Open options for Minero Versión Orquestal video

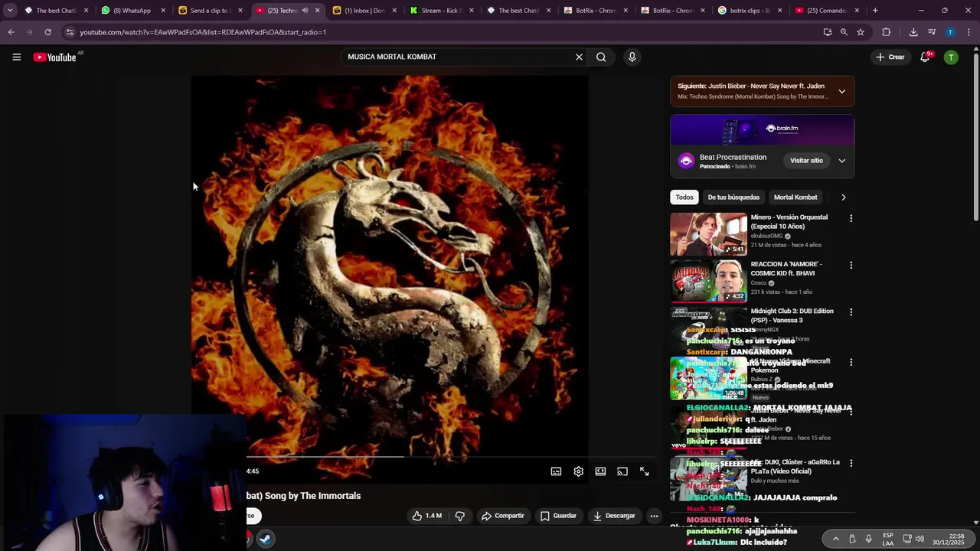tap(851, 218)
